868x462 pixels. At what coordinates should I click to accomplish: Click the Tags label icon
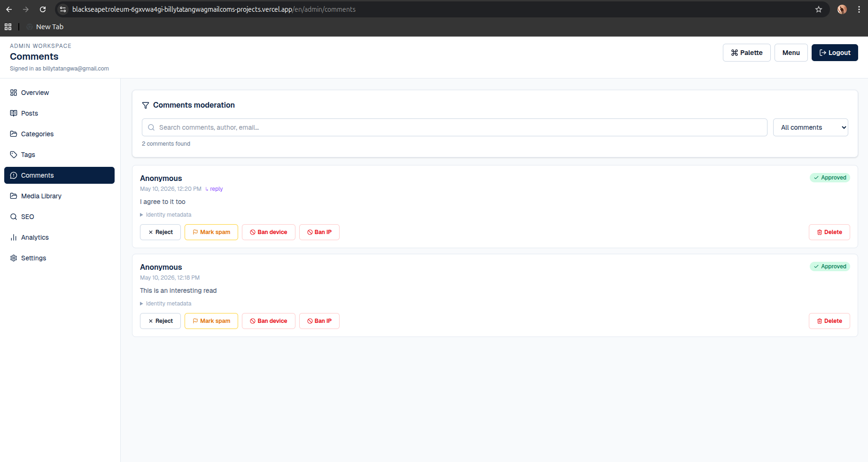[x=14, y=155]
